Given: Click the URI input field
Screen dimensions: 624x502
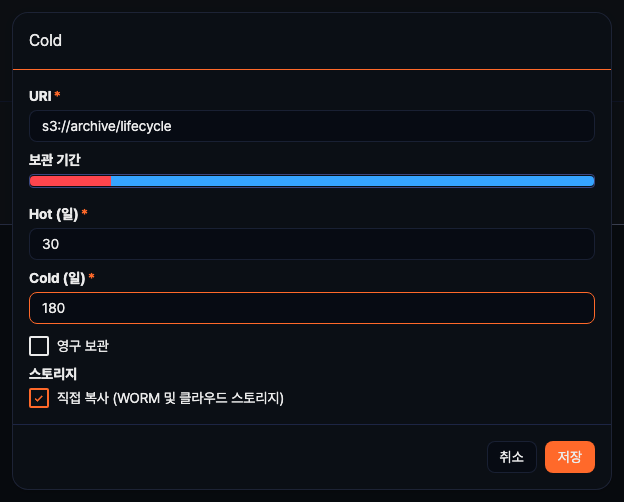Looking at the screenshot, I should coord(311,126).
